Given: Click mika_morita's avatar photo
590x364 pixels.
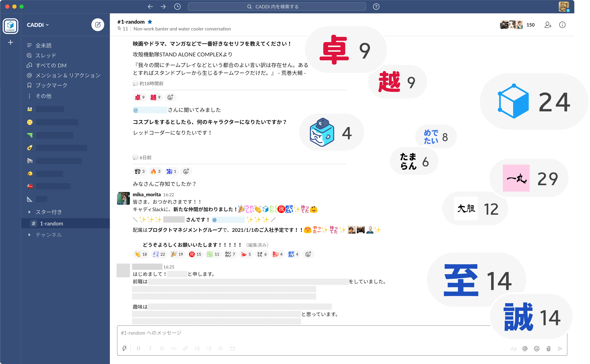Looking at the screenshot, I should tap(123, 198).
